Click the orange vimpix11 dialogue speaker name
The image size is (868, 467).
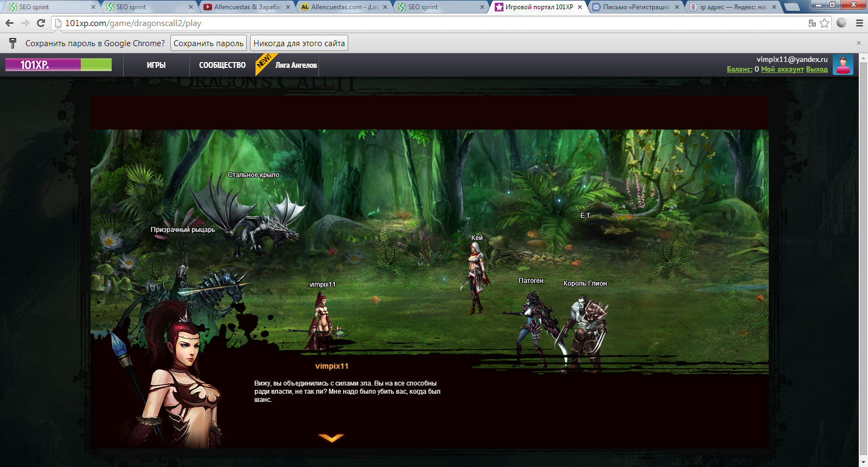point(331,366)
